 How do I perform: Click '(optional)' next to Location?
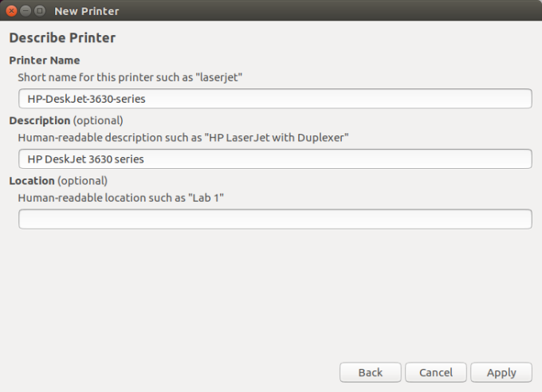[x=82, y=181]
